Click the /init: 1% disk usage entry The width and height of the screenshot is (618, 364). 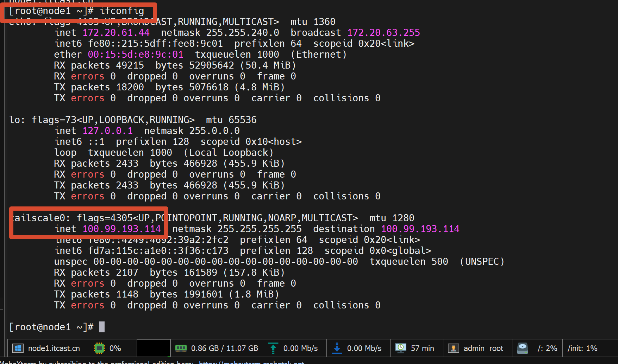click(x=582, y=348)
